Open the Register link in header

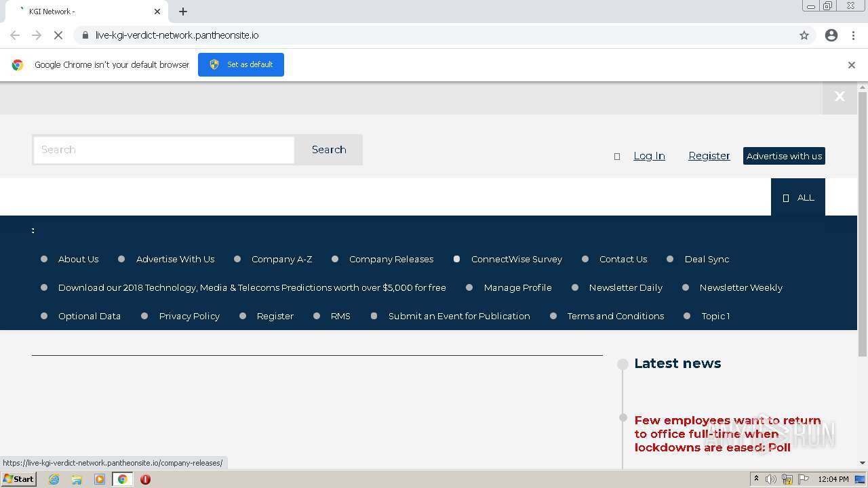click(709, 156)
